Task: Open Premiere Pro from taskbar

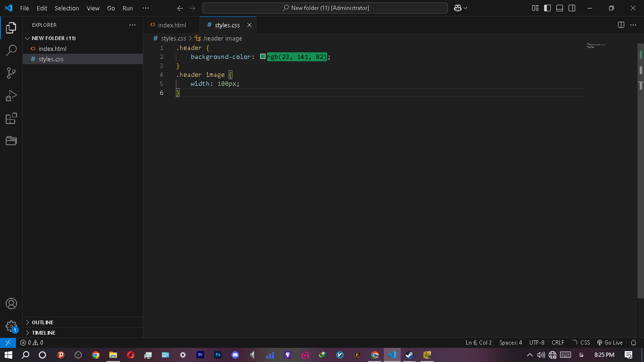Action: pyautogui.click(x=200, y=355)
